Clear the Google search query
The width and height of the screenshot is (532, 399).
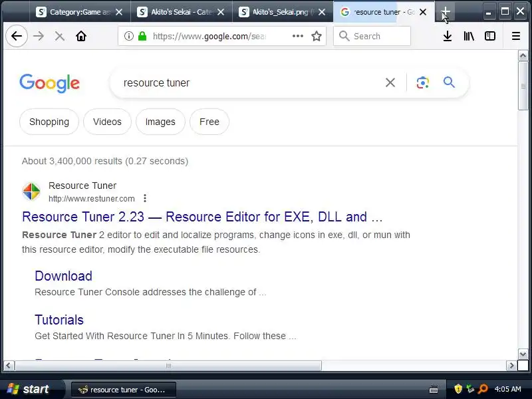pos(390,82)
